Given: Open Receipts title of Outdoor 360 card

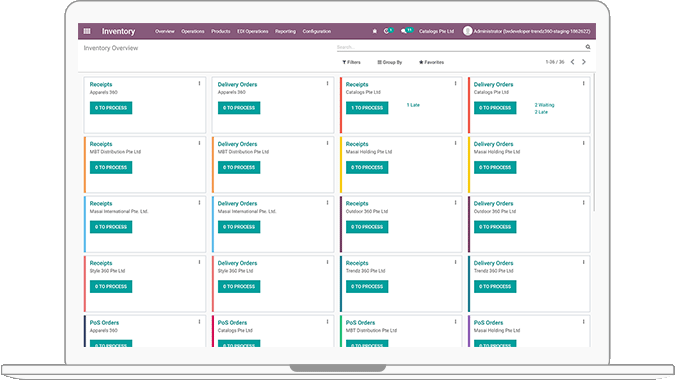Looking at the screenshot, I should pyautogui.click(x=357, y=204).
